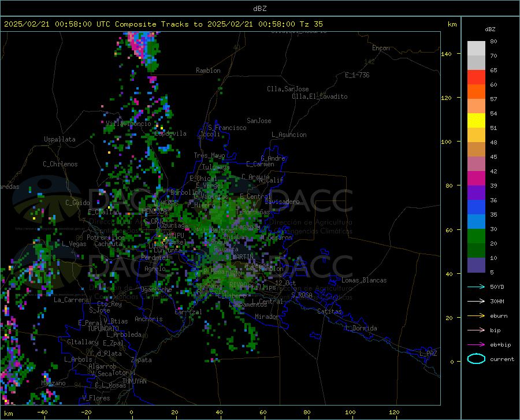This screenshot has height=420, width=520.
Task: Click the Villavicencio label
Action: pyautogui.click(x=128, y=124)
